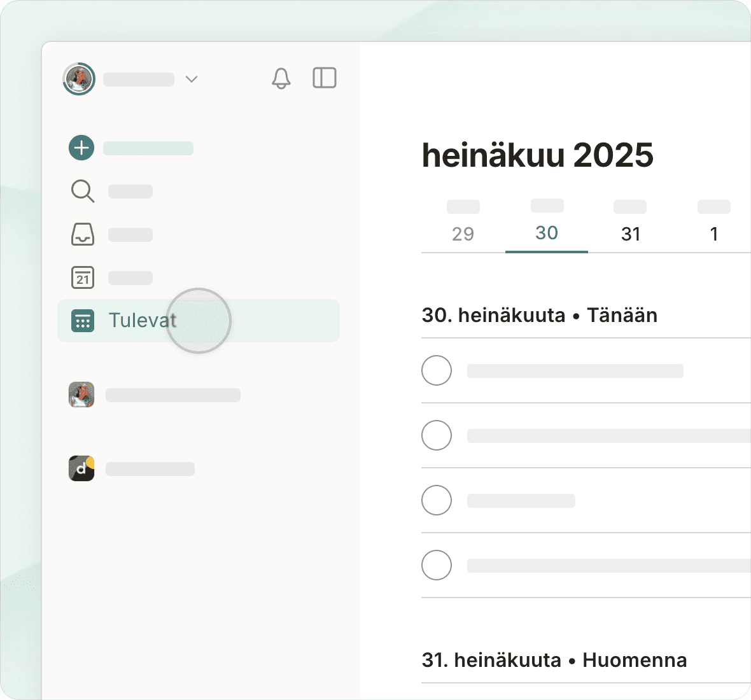This screenshot has width=751, height=700.
Task: Expand the account dropdown chevron
Action: tap(192, 79)
